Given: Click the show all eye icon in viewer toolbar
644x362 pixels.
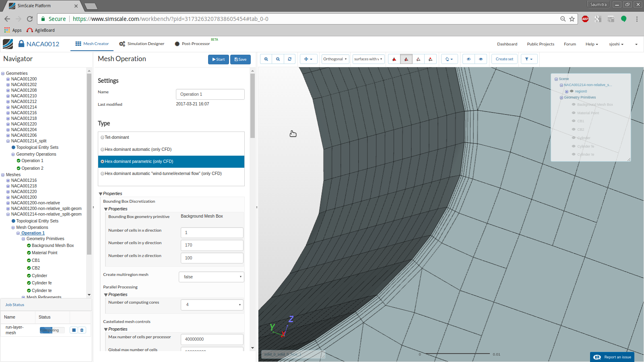Looking at the screenshot, I should point(481,59).
